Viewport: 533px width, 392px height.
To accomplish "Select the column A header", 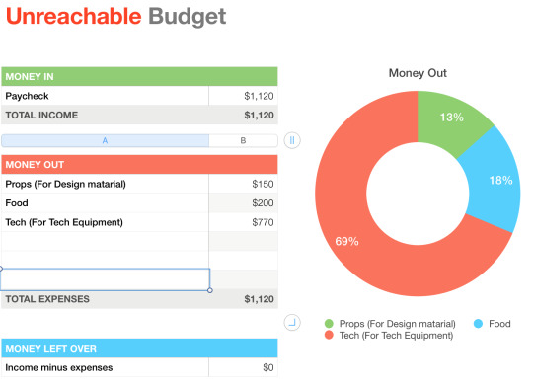I will 105,141.
